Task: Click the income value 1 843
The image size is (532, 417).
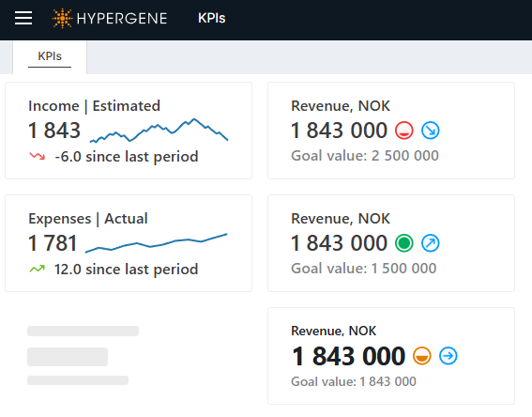Action: point(54,131)
